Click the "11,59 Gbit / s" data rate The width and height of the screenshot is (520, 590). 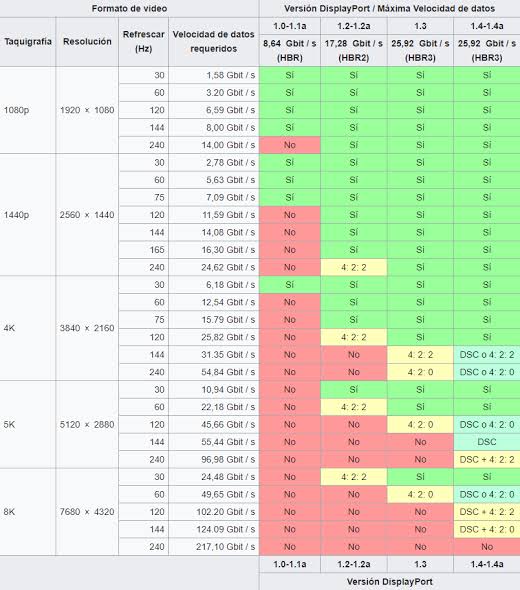pos(228,215)
